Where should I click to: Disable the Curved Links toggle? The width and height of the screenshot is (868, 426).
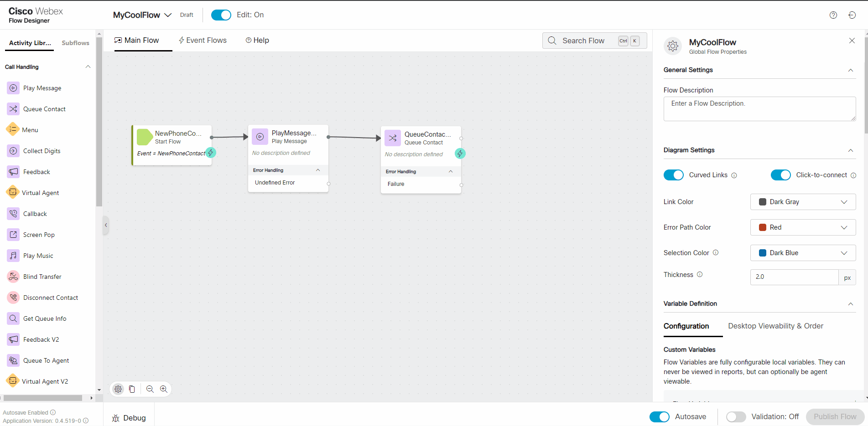coord(673,175)
